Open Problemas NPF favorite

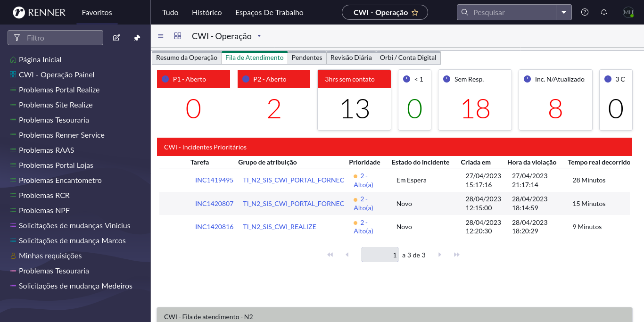pyautogui.click(x=44, y=211)
